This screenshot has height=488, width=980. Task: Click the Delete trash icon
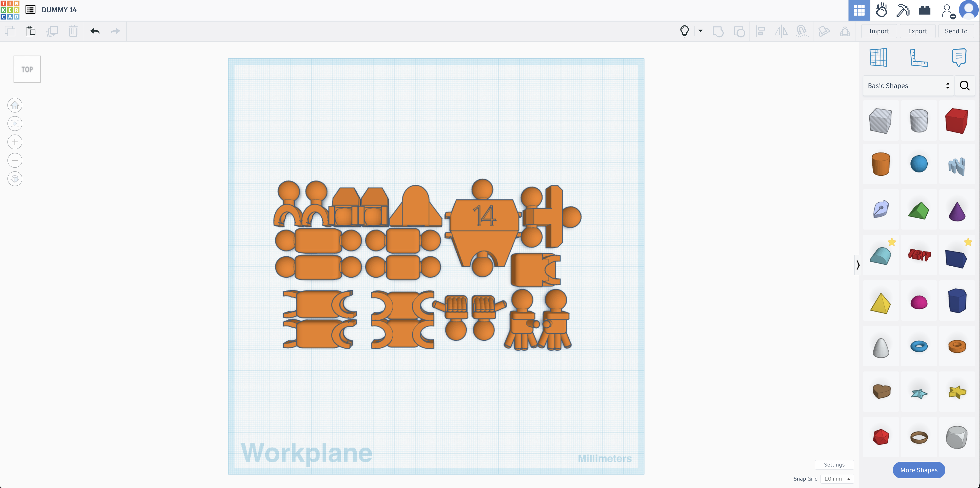(x=73, y=31)
